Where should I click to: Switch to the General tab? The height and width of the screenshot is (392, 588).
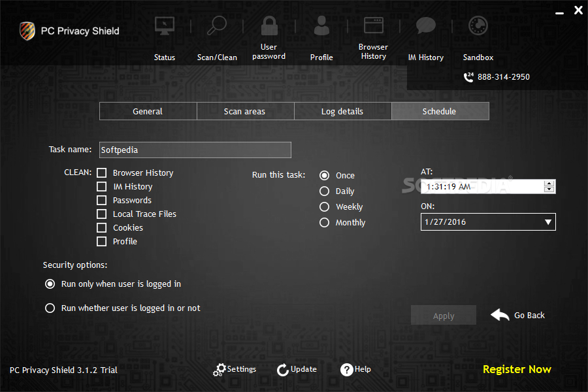pyautogui.click(x=148, y=112)
